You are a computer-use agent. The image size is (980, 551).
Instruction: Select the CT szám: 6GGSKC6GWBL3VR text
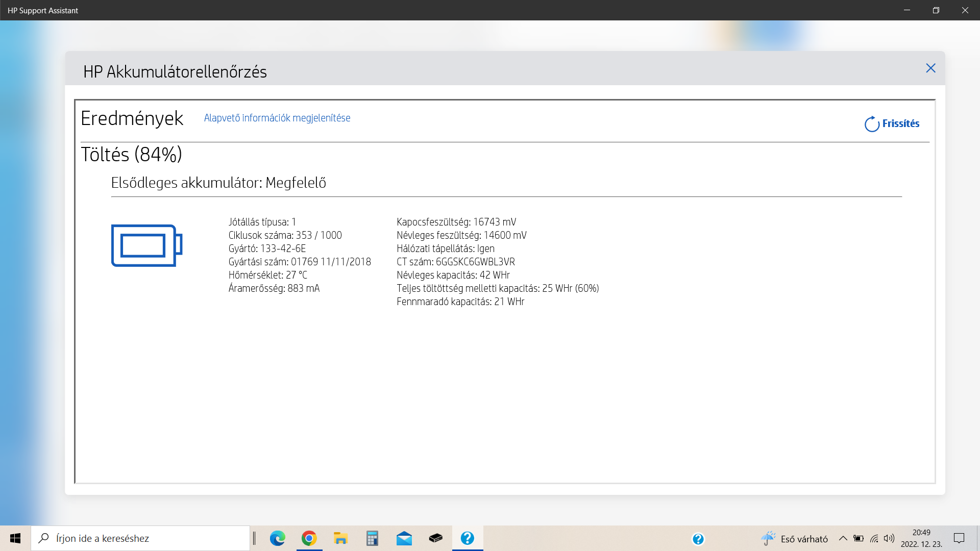(456, 262)
